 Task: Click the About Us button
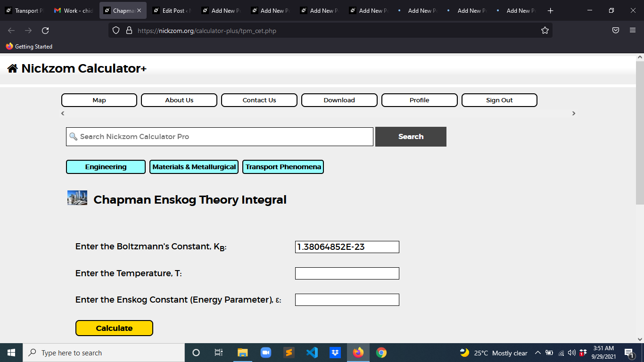coord(179,100)
